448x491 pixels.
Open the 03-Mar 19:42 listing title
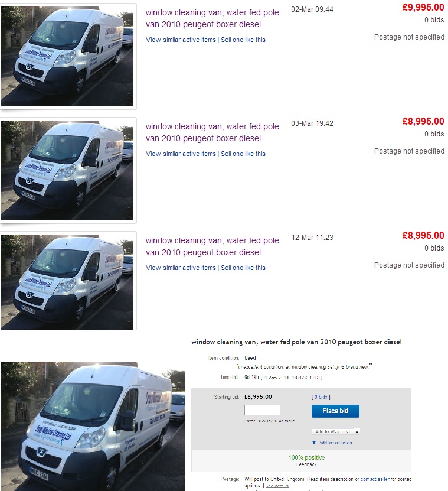pos(212,132)
